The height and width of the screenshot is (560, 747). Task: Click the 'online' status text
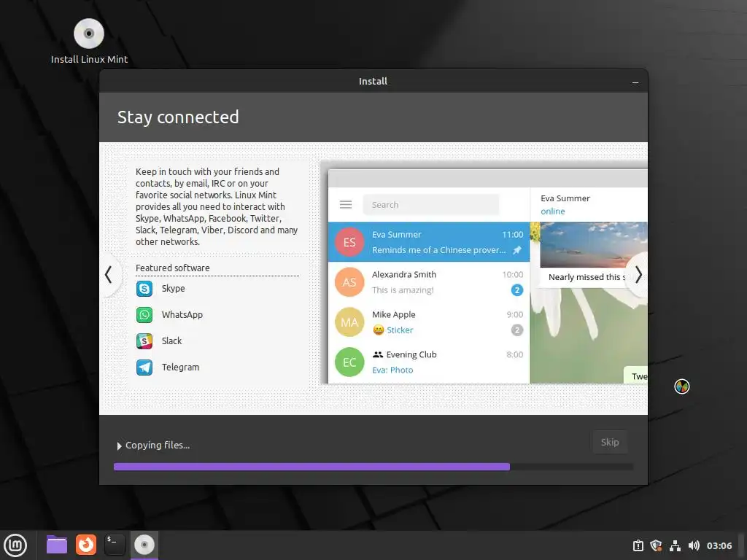pos(553,211)
